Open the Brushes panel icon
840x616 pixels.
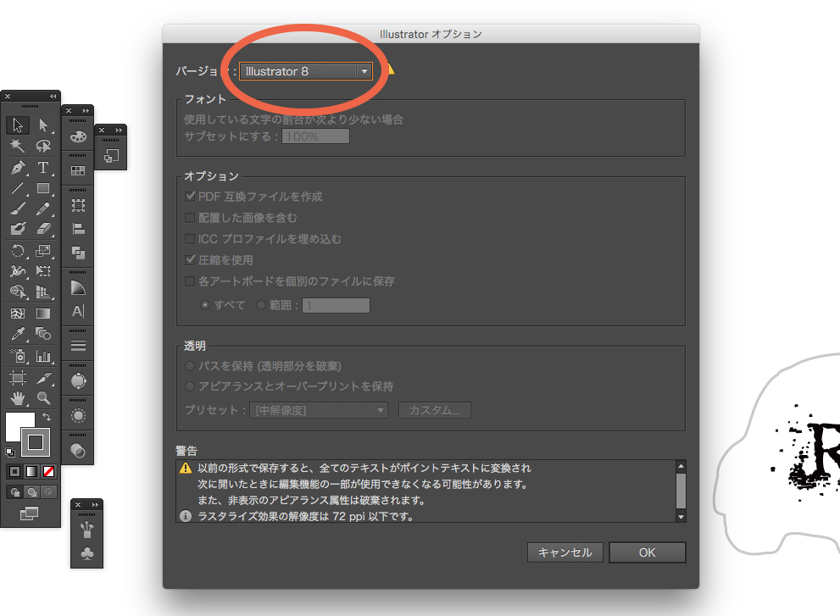tap(86, 530)
